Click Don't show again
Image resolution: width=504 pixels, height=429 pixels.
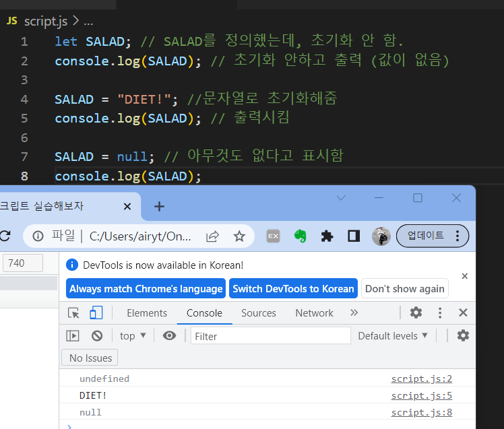pyautogui.click(x=405, y=288)
